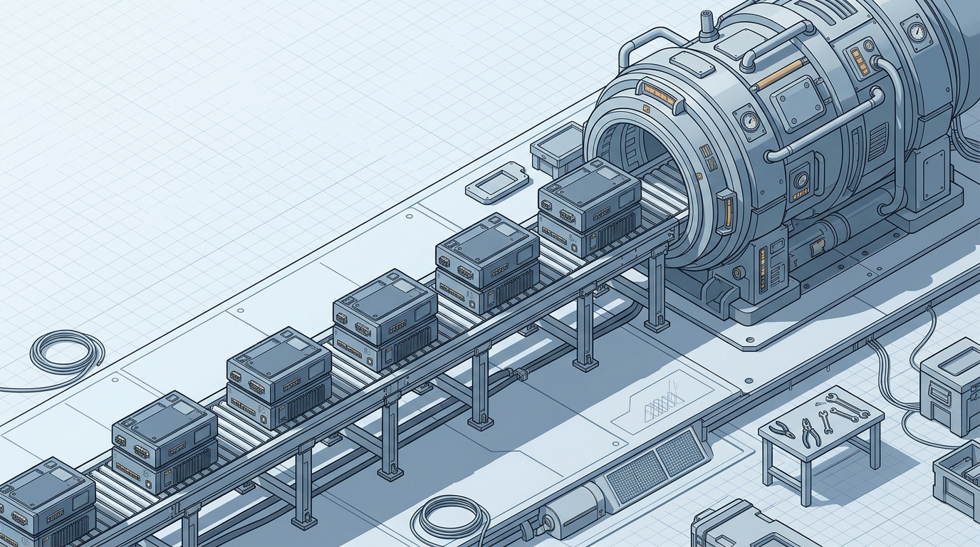Click the flat tray left of the tunnel
980x547 pixels.
tap(496, 182)
